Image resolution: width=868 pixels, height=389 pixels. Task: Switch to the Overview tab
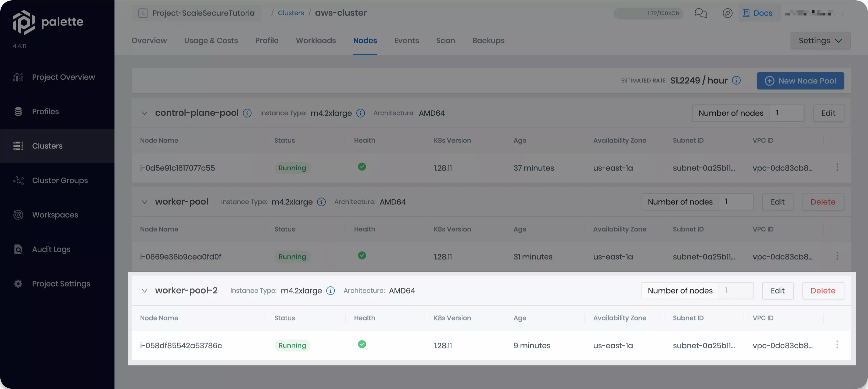point(149,40)
